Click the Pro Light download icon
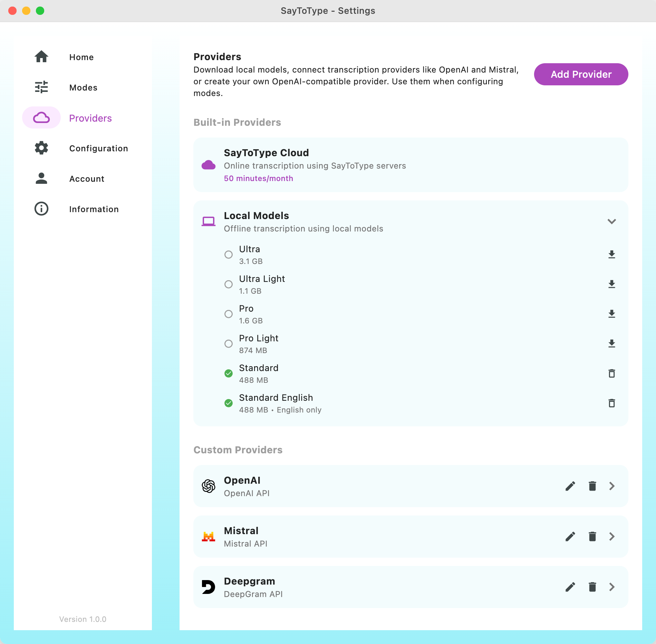The width and height of the screenshot is (656, 644). tap(611, 344)
